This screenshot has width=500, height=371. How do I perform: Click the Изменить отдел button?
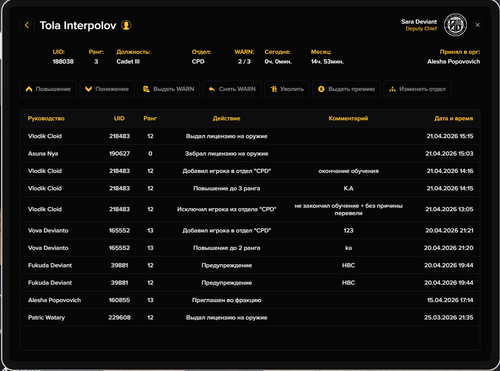click(417, 89)
